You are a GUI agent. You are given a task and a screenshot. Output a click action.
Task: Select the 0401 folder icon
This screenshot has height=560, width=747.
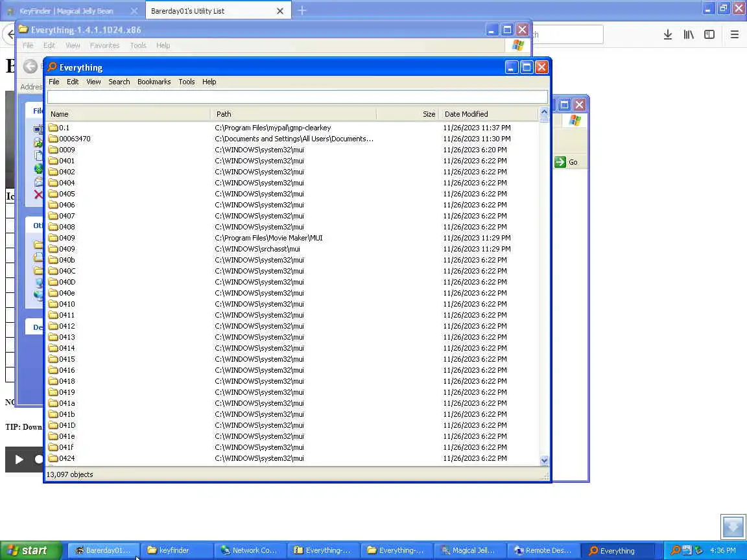(53, 161)
